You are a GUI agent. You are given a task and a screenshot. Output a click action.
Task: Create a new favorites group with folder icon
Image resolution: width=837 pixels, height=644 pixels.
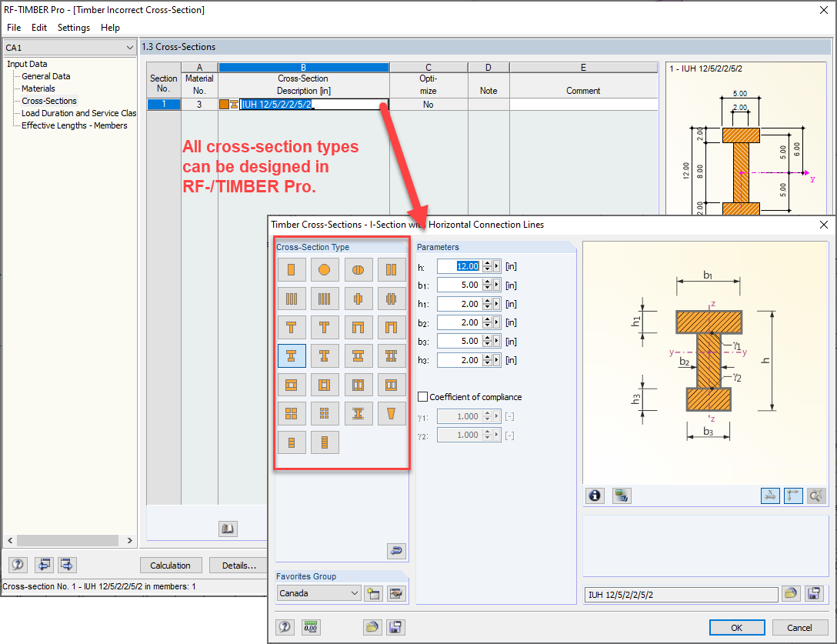click(x=373, y=593)
